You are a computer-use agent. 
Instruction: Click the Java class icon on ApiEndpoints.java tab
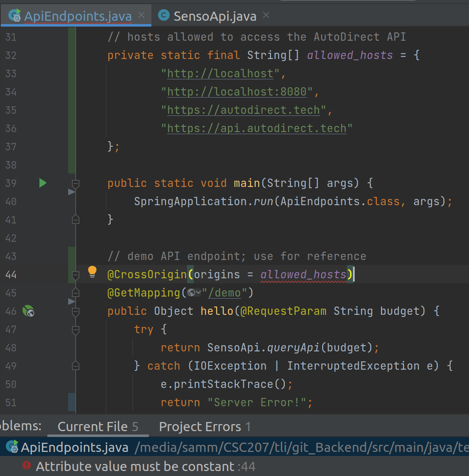click(x=15, y=15)
